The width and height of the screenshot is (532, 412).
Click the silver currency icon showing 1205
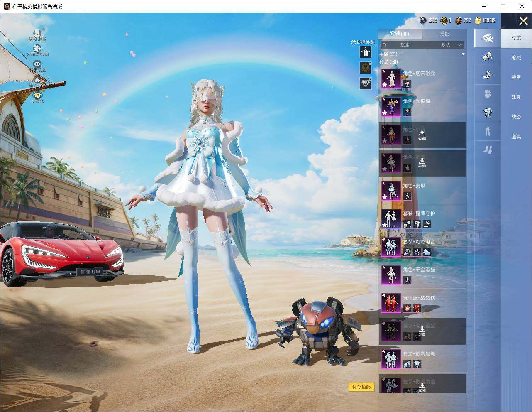423,20
